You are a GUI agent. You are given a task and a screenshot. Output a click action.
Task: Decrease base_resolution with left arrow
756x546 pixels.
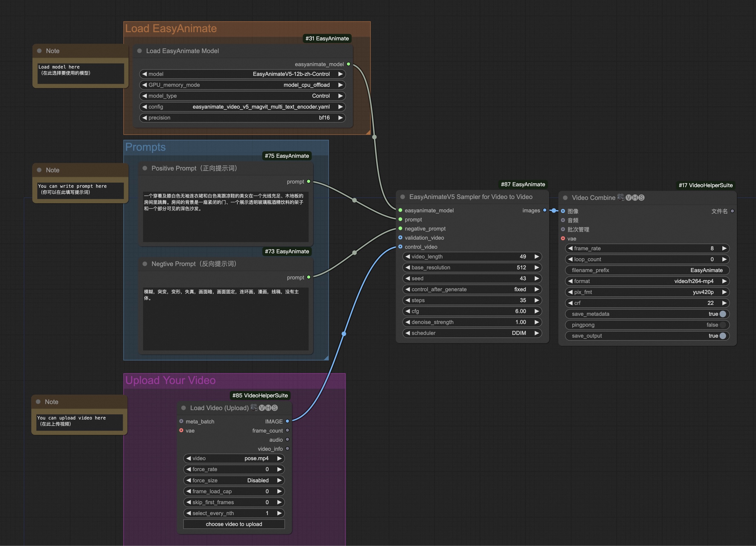(x=408, y=268)
